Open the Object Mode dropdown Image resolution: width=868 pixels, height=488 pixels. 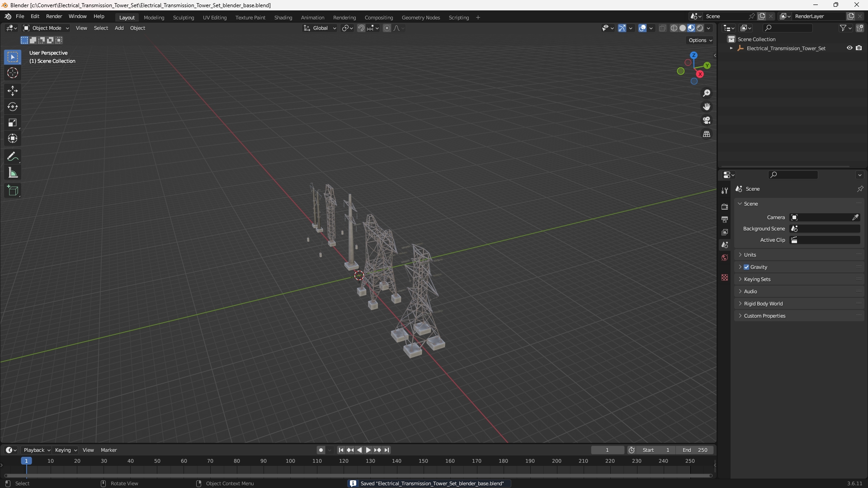click(46, 28)
